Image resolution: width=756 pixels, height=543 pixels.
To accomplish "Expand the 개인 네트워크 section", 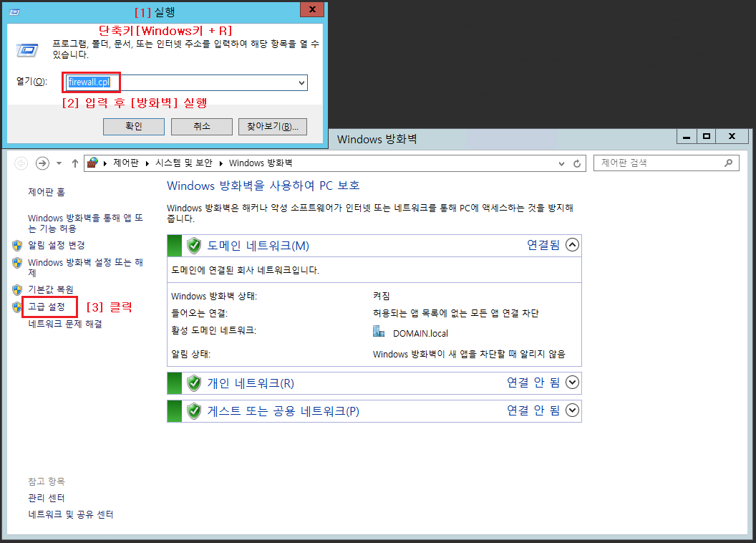I will tap(572, 383).
